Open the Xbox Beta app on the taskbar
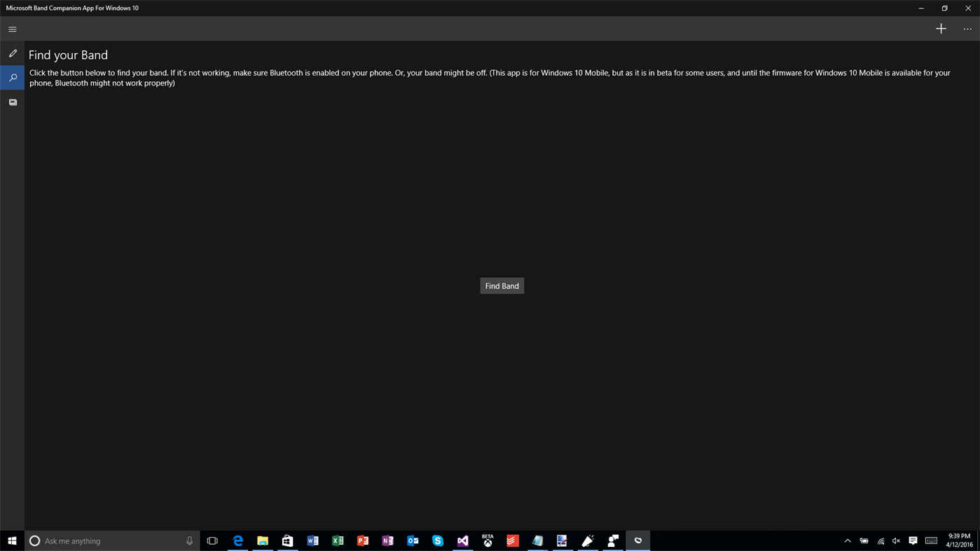 pyautogui.click(x=488, y=540)
